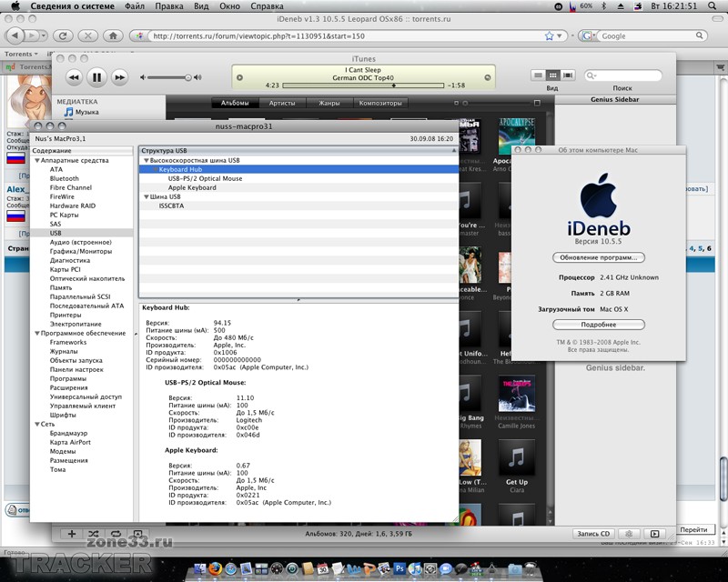Click Подробнее button in About window
The image size is (728, 582).
(599, 325)
